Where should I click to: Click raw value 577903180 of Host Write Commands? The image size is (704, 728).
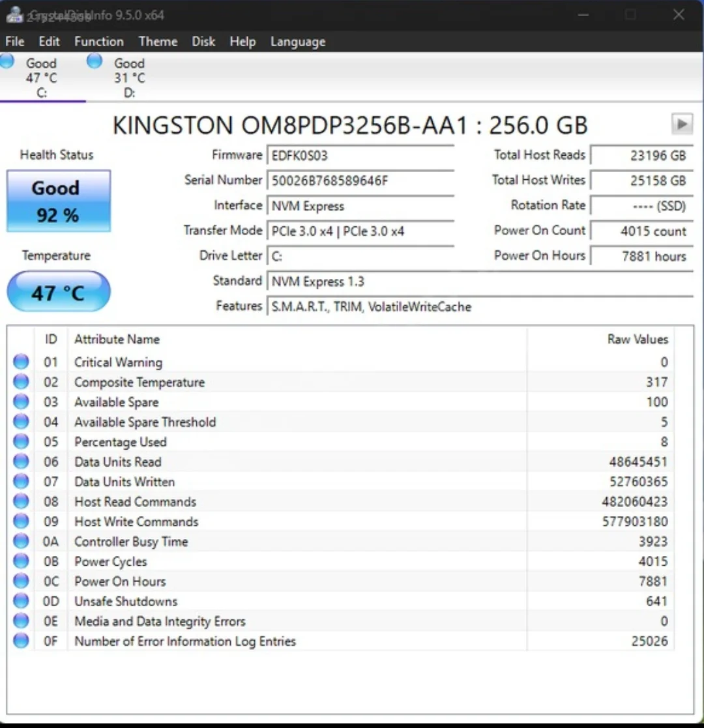click(x=635, y=522)
